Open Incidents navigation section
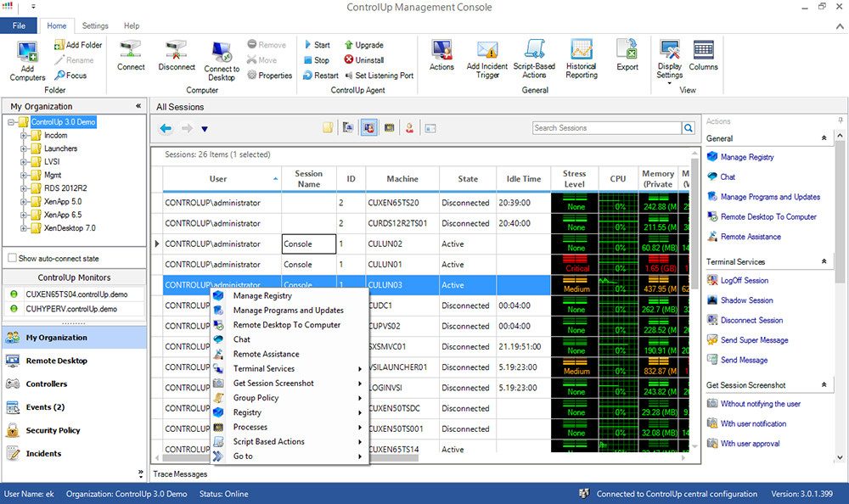Image resolution: width=849 pixels, height=504 pixels. [74, 454]
